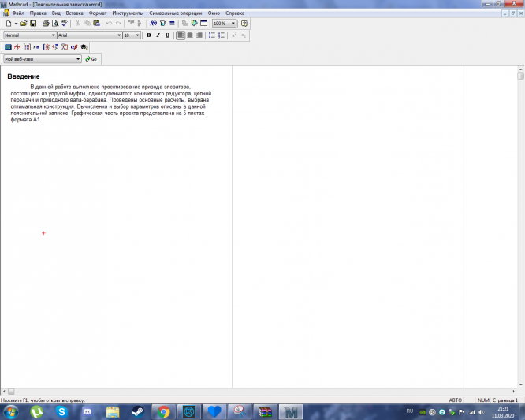Open the Инструменты menu
This screenshot has height=420, width=525.
pos(128,13)
